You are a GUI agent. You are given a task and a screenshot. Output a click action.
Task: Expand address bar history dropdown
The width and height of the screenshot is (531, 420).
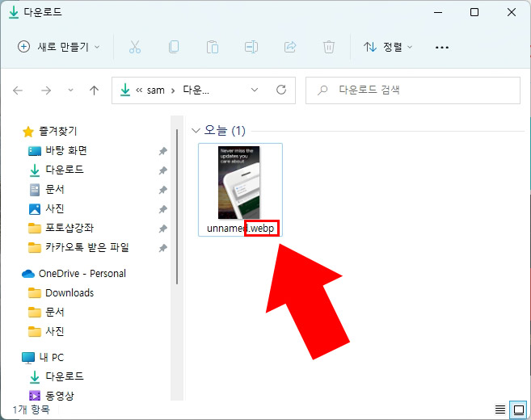point(255,90)
